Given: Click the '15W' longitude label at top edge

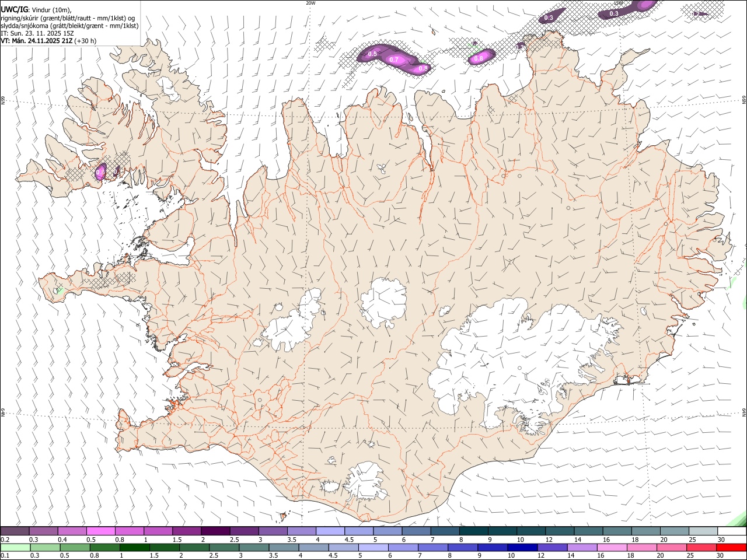Looking at the screenshot, I should point(619,3).
